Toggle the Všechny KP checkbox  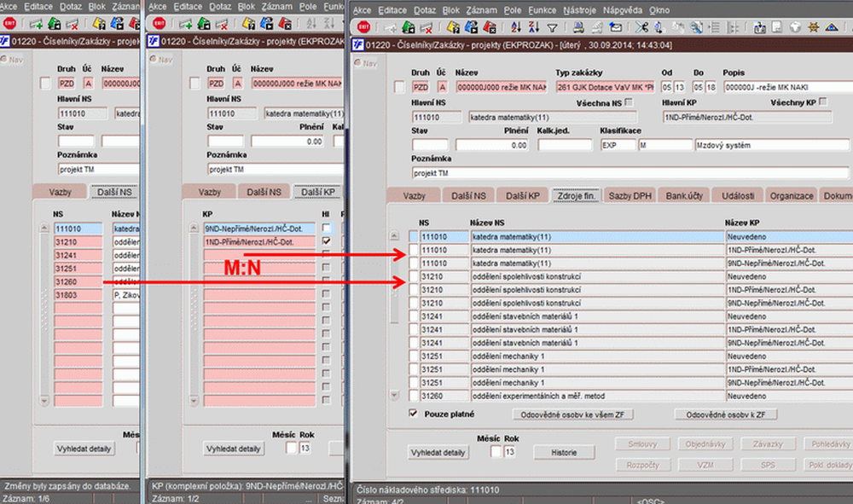pyautogui.click(x=822, y=102)
